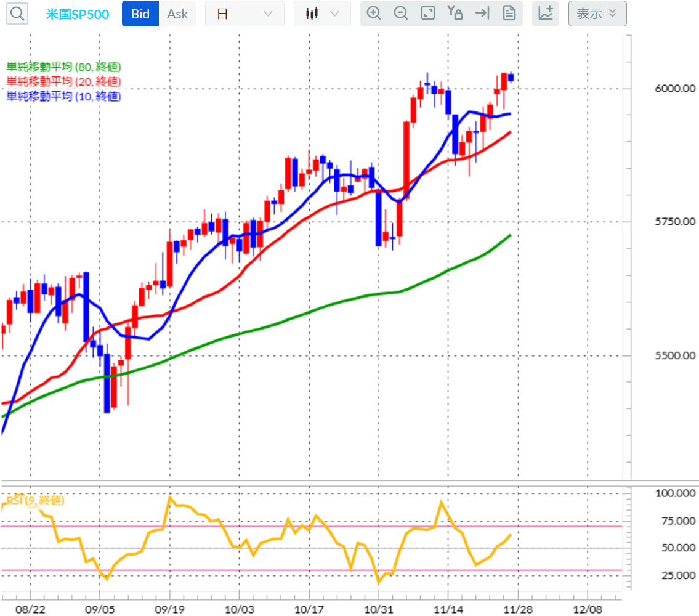Click the 09/05 date axis label
Image resolution: width=699 pixels, height=616 pixels.
100,609
